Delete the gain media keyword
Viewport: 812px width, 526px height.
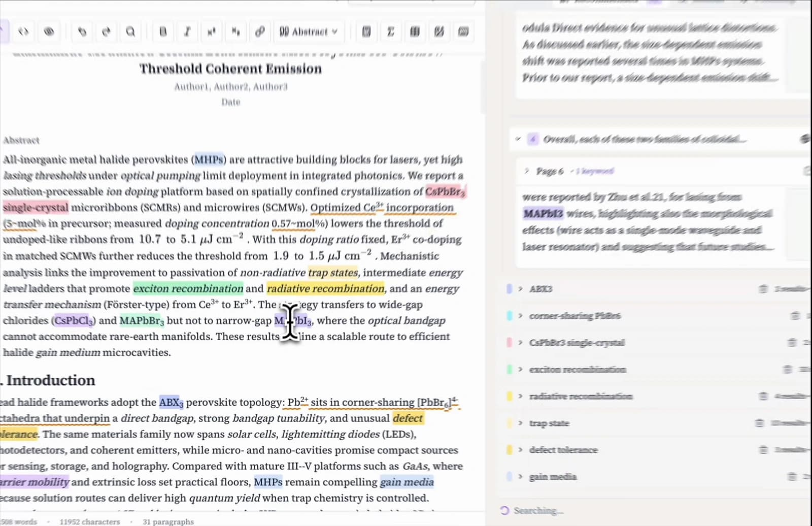coord(792,476)
